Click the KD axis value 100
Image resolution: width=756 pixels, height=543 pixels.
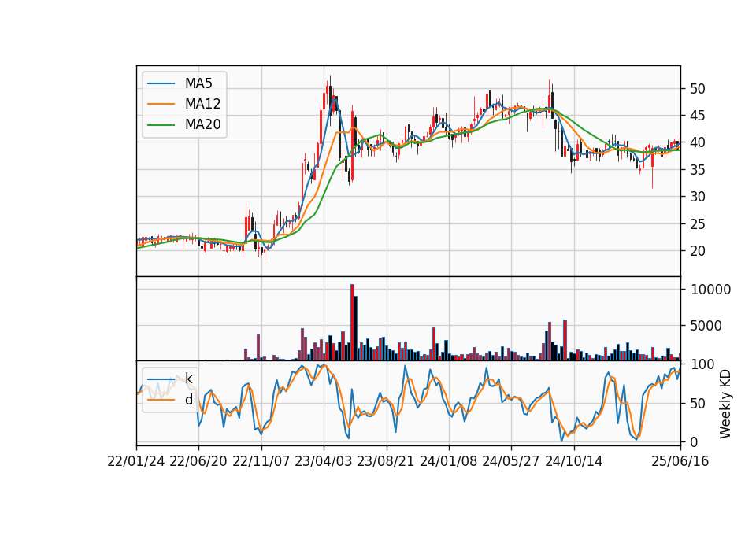pyautogui.click(x=702, y=364)
